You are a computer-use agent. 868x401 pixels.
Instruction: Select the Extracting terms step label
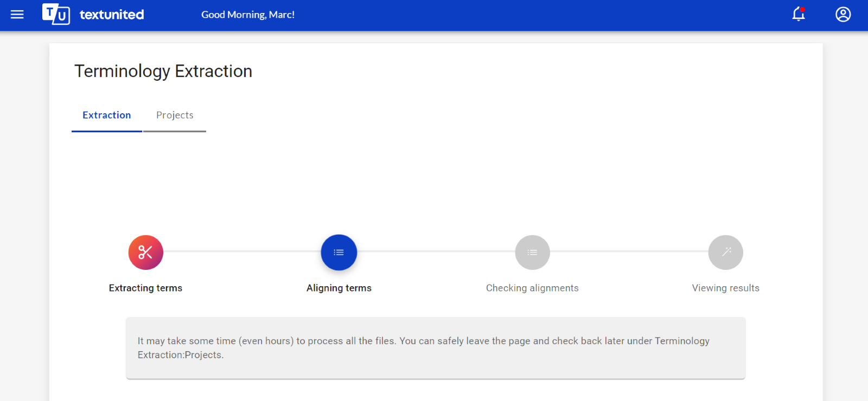tap(145, 288)
